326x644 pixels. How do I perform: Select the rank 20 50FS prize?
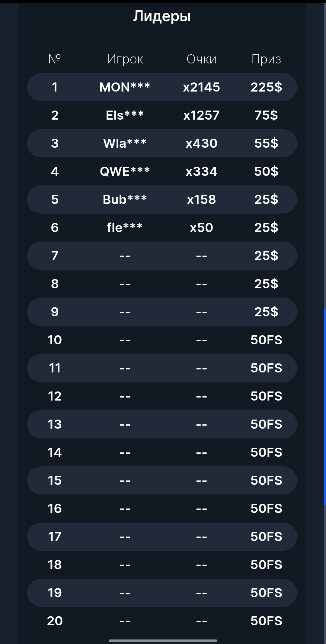(266, 621)
